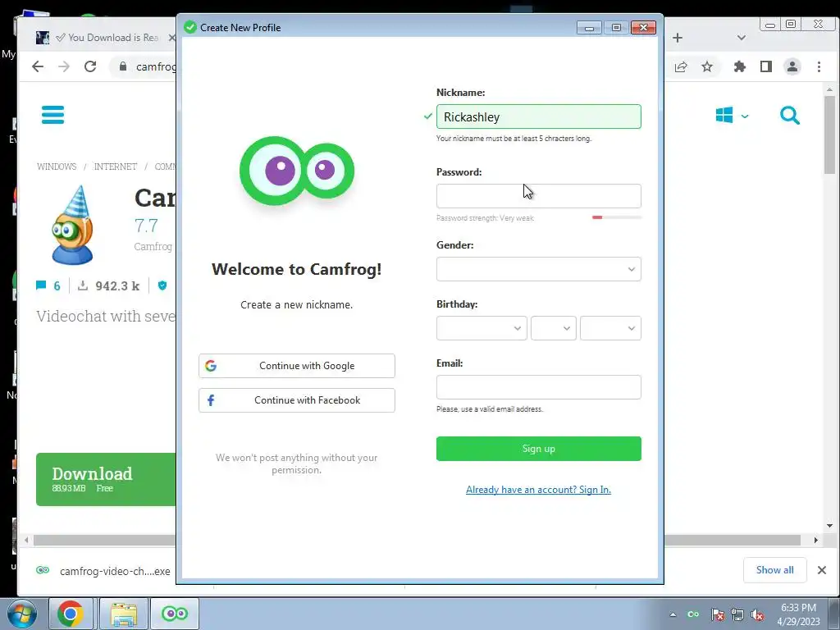
Task: Click the padlock site info icon
Action: (x=123, y=66)
